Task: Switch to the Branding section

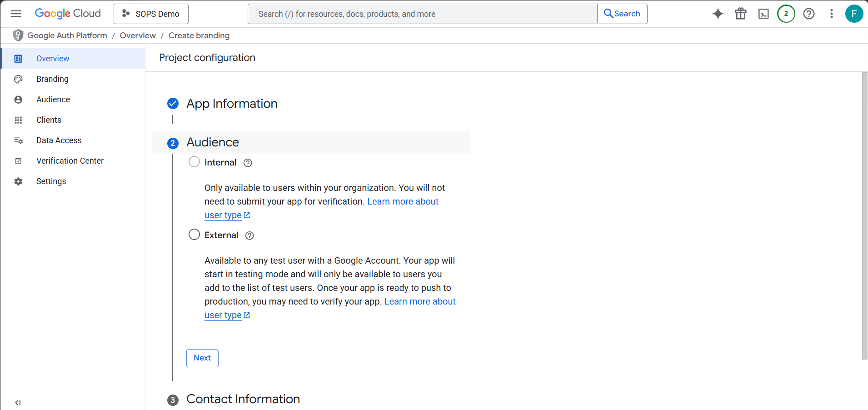Action: pos(52,79)
